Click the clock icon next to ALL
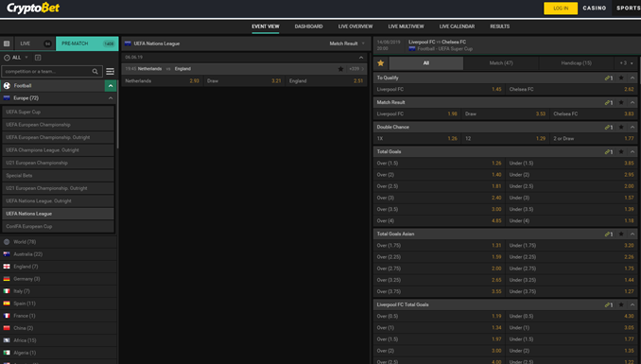 pyautogui.click(x=7, y=58)
